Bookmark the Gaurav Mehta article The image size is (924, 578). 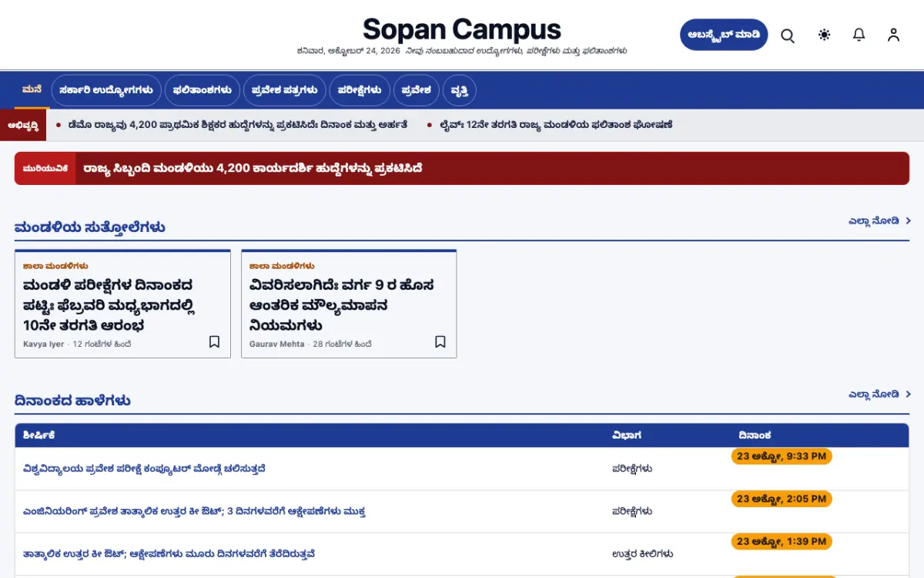click(440, 341)
